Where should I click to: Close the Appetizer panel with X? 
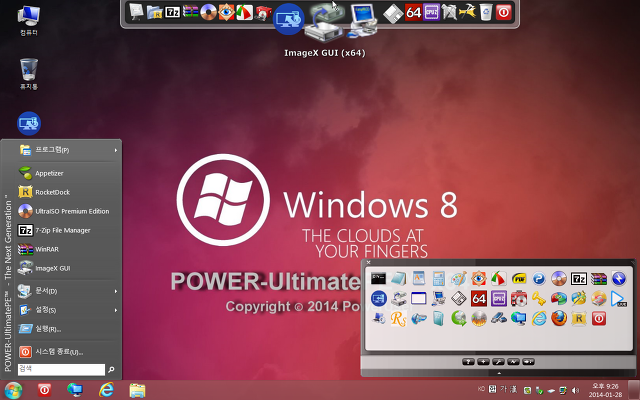click(x=368, y=262)
